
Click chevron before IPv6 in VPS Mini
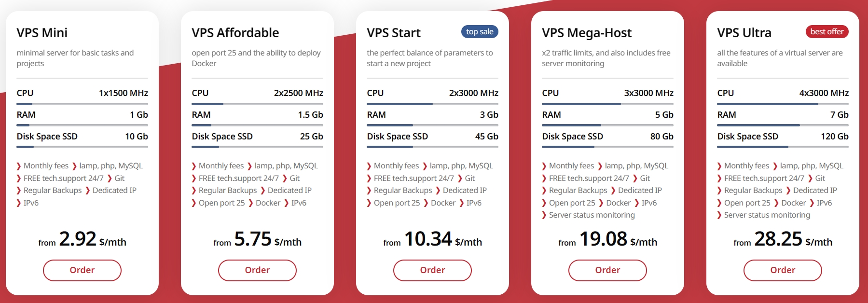coord(19,203)
